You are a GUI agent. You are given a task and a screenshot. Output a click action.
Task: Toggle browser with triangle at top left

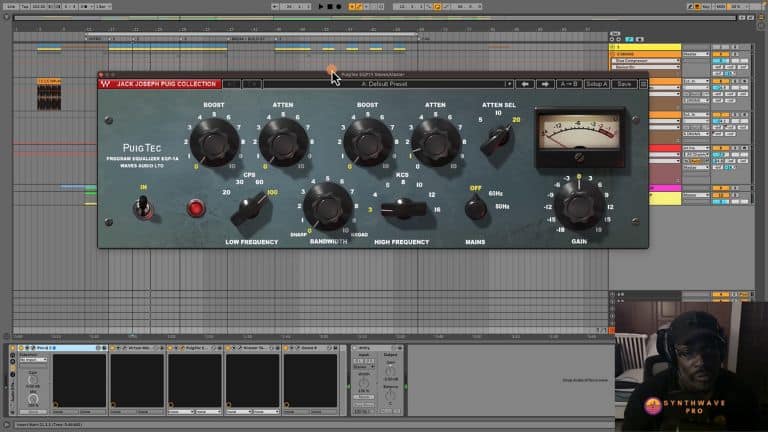coord(6,17)
